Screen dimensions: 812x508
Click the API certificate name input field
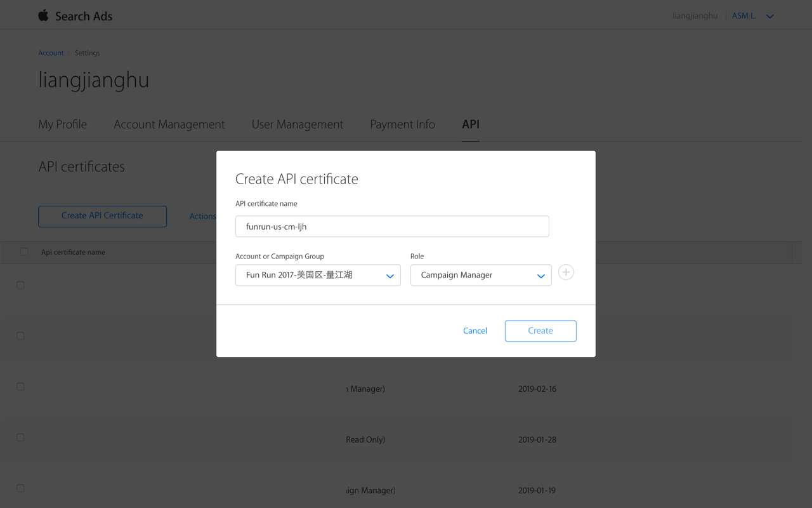pyautogui.click(x=392, y=226)
